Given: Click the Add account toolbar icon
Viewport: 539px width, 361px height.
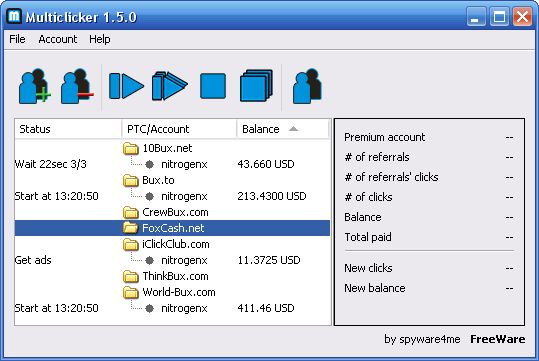Looking at the screenshot, I should tap(35, 86).
